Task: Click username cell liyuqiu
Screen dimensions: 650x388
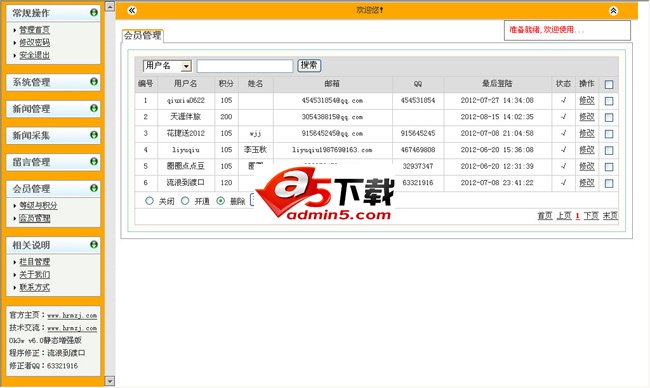Action: click(x=186, y=150)
